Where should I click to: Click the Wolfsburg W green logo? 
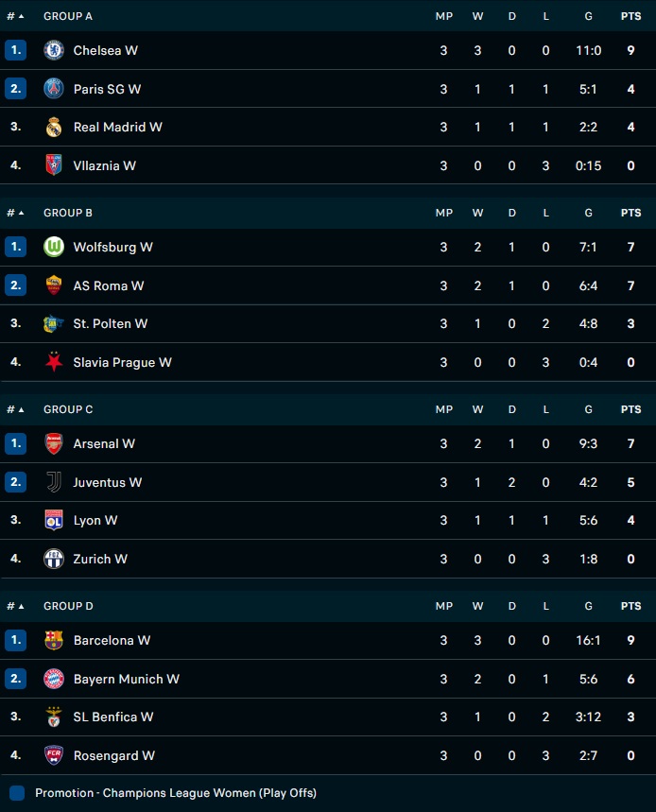coord(54,247)
